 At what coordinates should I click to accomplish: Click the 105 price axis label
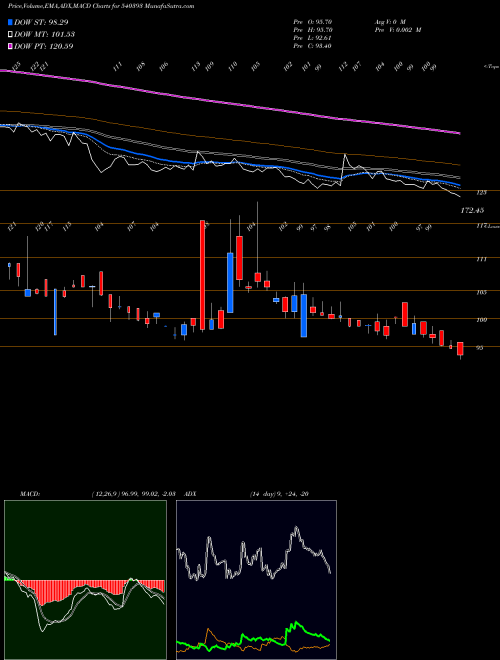482,292
